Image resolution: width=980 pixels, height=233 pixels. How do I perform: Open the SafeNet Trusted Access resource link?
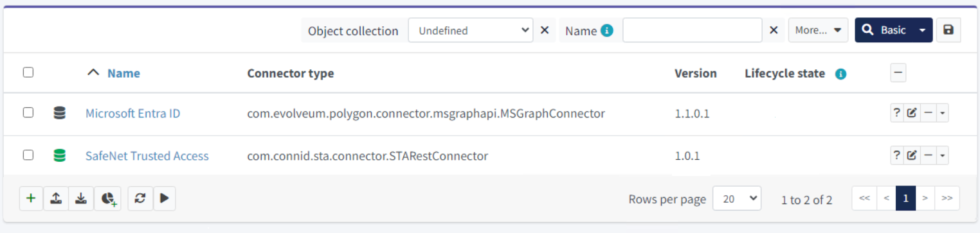point(147,155)
